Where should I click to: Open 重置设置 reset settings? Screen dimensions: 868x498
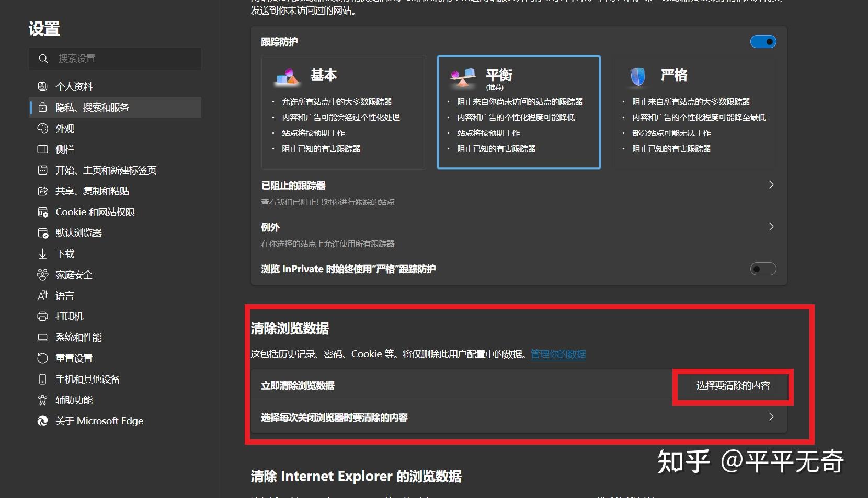74,358
